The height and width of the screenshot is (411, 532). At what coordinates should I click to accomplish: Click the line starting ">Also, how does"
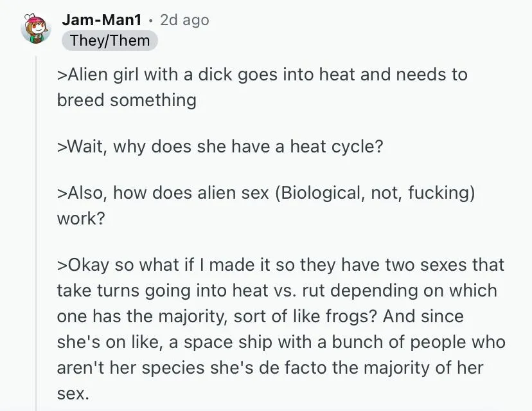[x=265, y=193]
